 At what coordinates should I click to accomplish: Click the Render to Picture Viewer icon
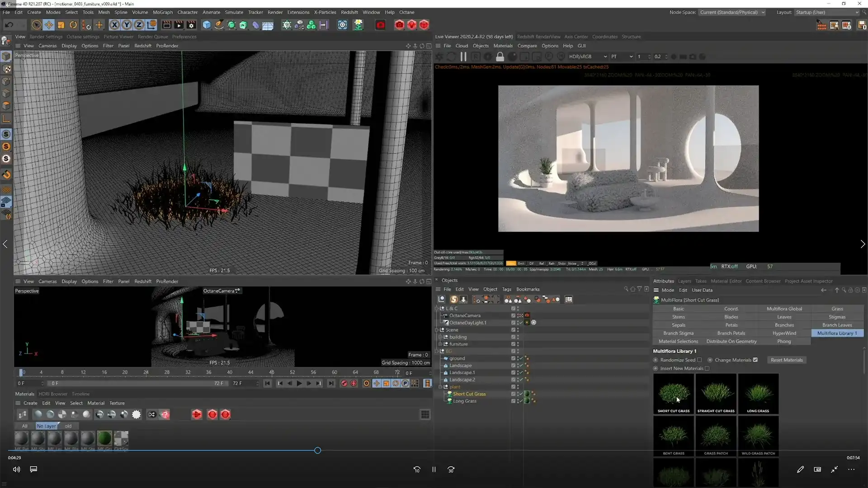(179, 25)
